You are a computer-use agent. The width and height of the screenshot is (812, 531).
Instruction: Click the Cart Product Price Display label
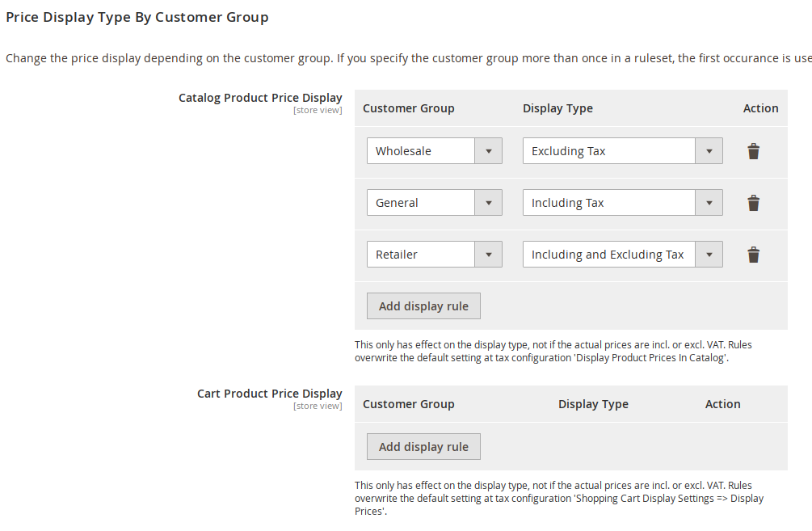[269, 394]
